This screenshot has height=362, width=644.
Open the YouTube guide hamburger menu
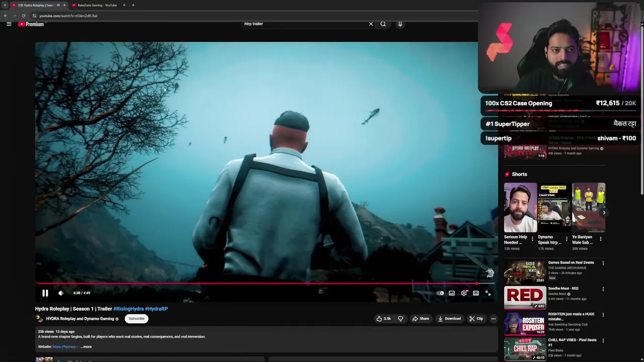(x=9, y=24)
